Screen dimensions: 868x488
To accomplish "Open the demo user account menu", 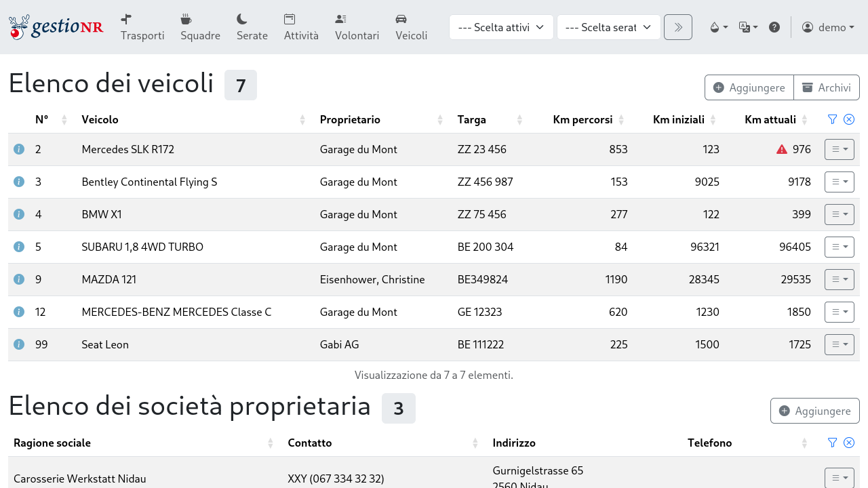I will (828, 27).
